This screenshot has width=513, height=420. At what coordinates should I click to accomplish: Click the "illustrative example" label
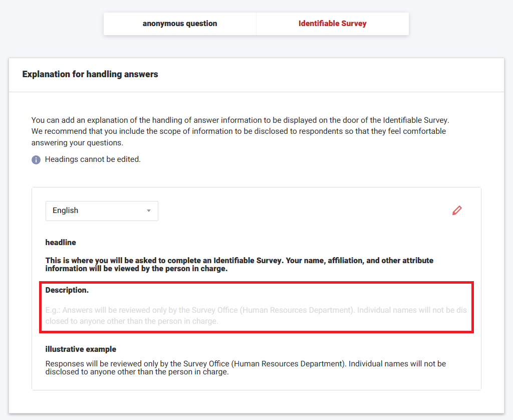81,349
